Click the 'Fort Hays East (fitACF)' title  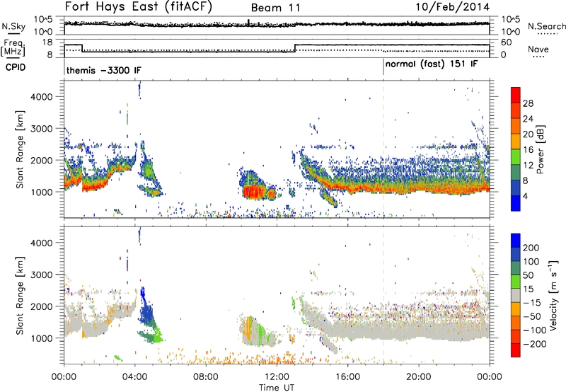(139, 7)
